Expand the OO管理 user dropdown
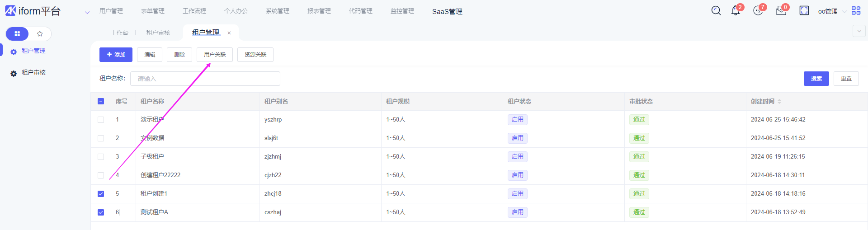The height and width of the screenshot is (230, 868). tap(832, 11)
